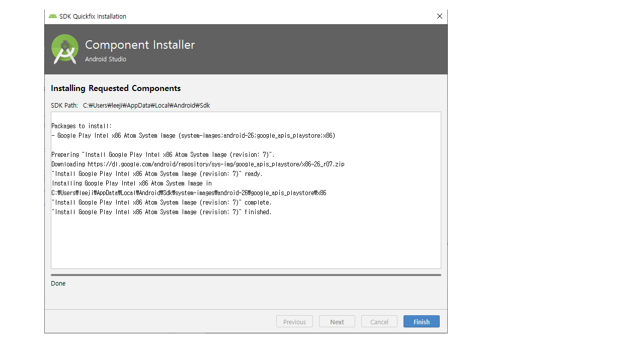The image size is (644, 362).
Task: Click the greyed-out Next button
Action: [337, 322]
